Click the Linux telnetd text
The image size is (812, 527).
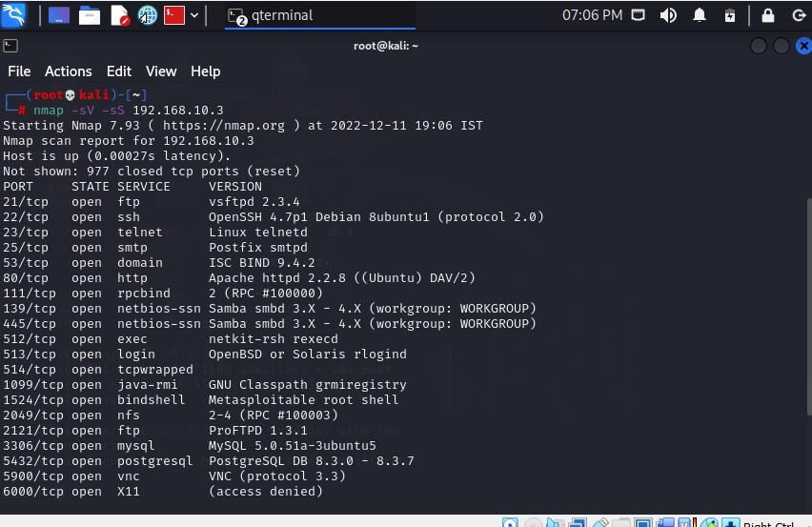tap(258, 233)
